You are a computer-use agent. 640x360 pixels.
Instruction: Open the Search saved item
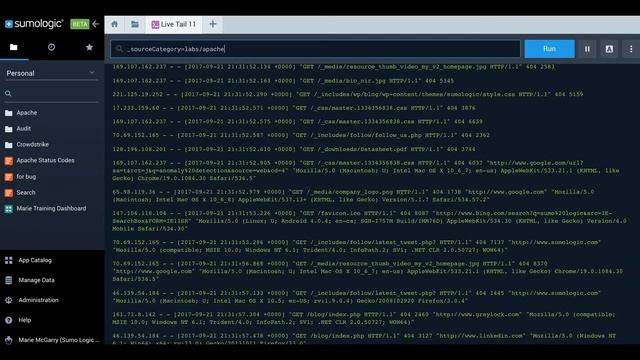point(26,193)
